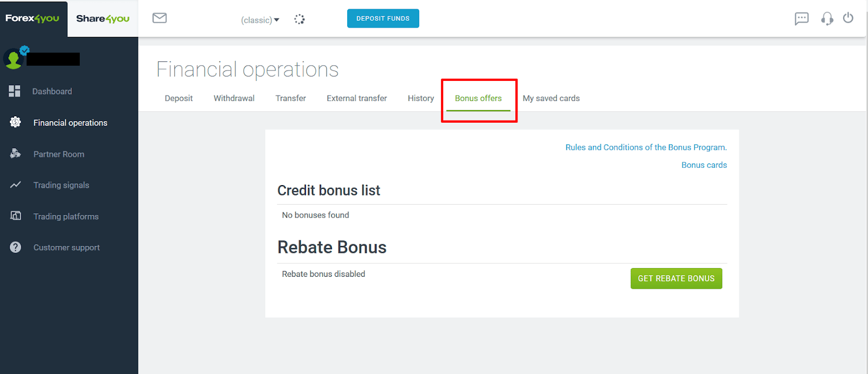This screenshot has width=868, height=374.
Task: Click the Financial operations gear icon
Action: [15, 122]
